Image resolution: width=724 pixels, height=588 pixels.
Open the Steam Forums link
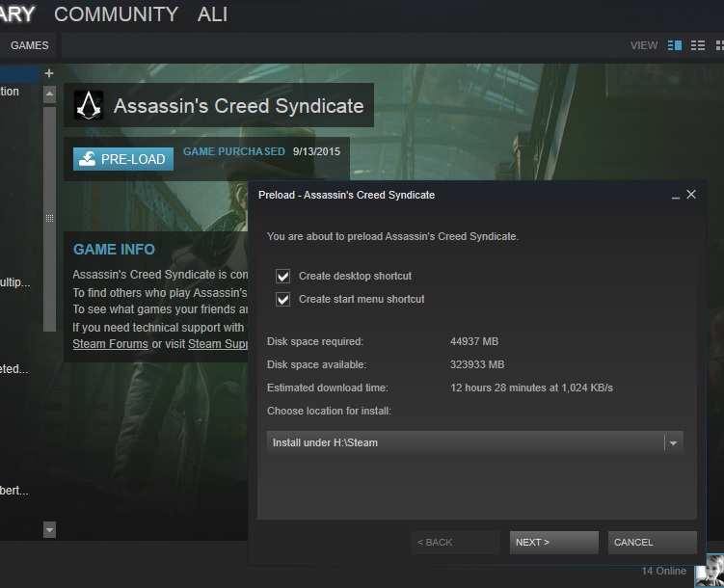point(110,344)
